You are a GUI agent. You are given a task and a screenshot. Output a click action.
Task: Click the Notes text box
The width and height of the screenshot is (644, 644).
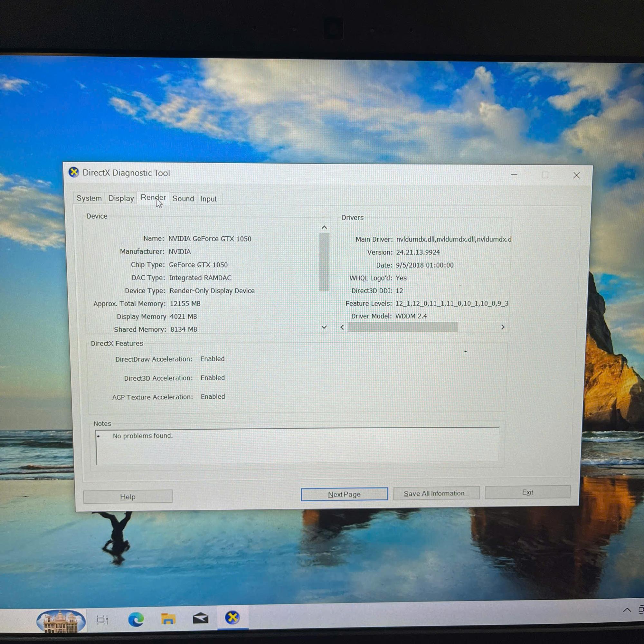(x=298, y=446)
